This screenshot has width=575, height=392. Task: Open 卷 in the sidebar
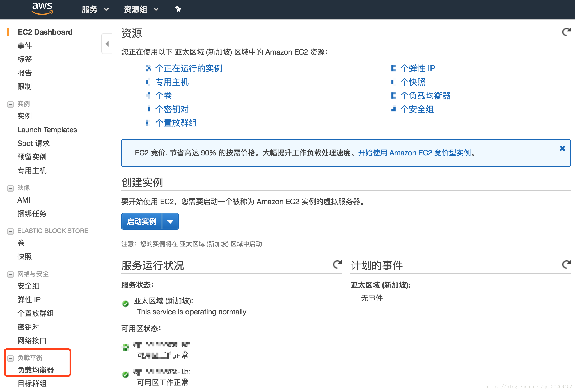coord(21,243)
